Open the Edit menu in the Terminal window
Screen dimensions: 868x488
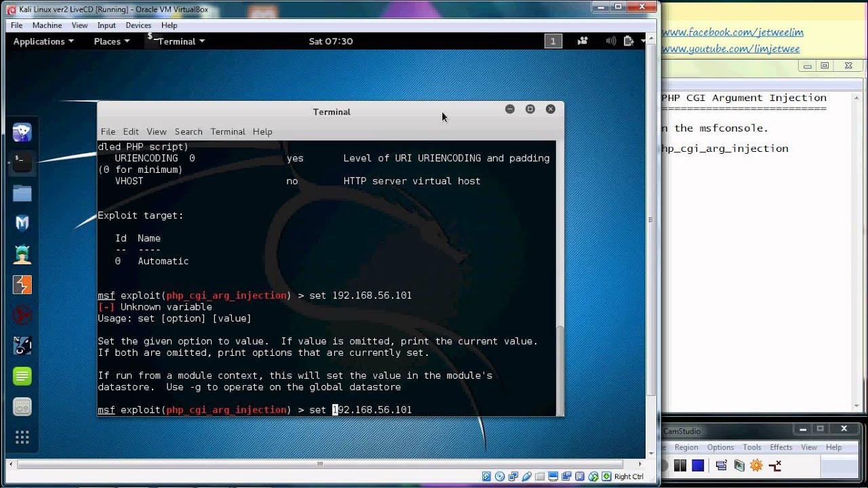click(x=131, y=131)
